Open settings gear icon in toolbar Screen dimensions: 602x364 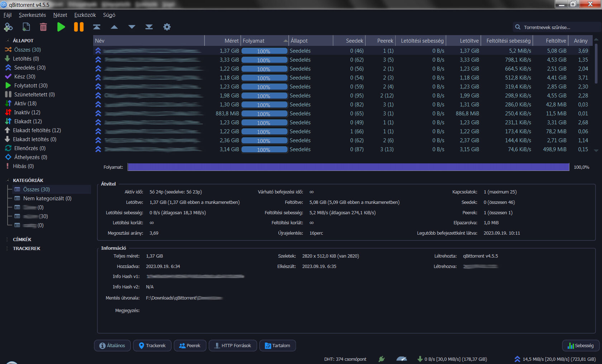(x=167, y=27)
